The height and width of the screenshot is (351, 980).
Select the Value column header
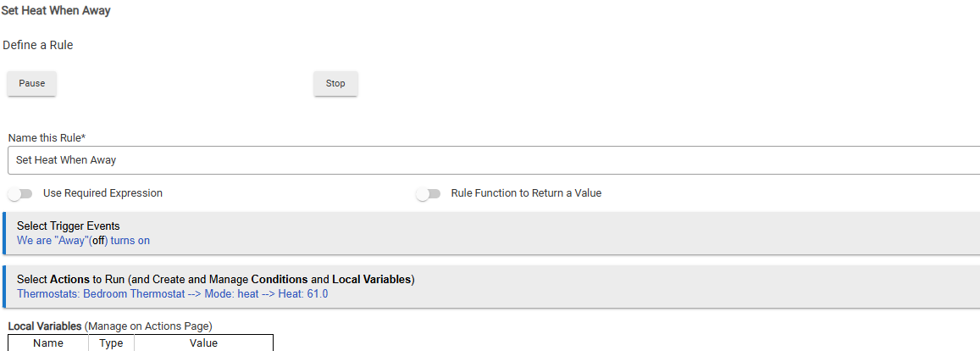click(204, 343)
